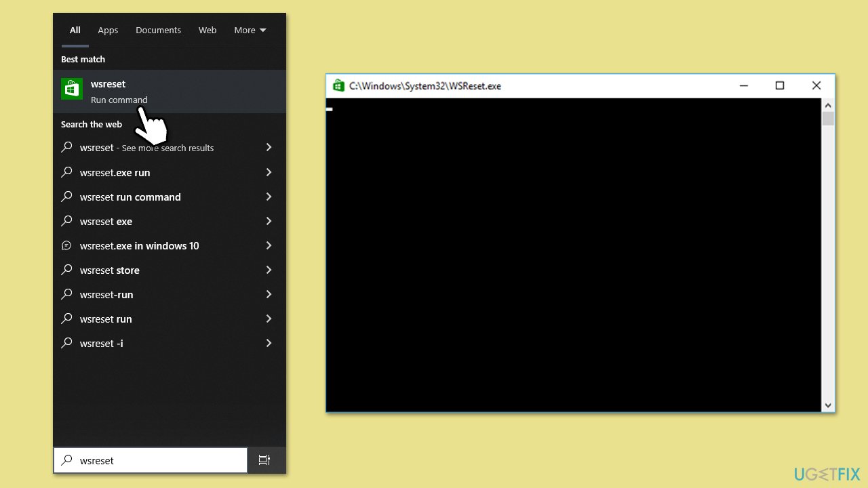868x488 pixels.
Task: Switch to the Documents search tab
Action: click(x=158, y=30)
